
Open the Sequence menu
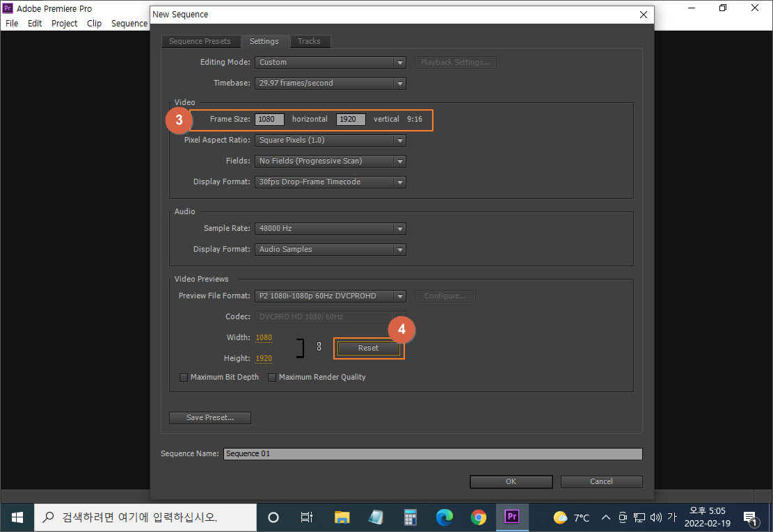[129, 23]
